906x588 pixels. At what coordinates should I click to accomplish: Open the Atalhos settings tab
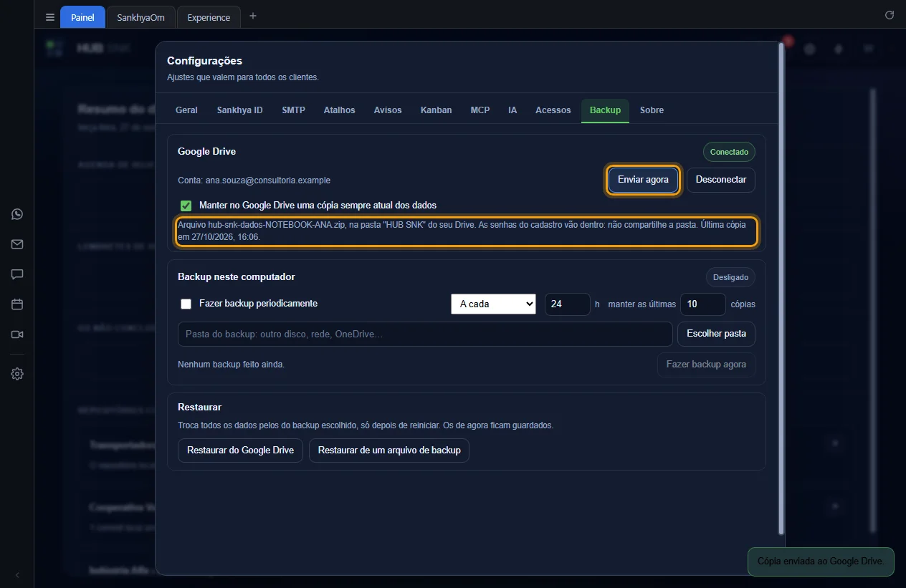pos(339,110)
